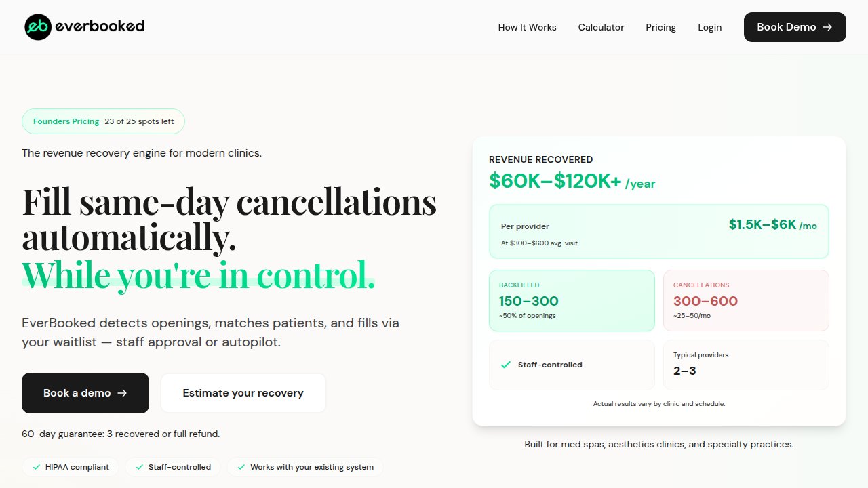Image resolution: width=868 pixels, height=488 pixels.
Task: Click the arrow icon in Book a demo
Action: 122,393
